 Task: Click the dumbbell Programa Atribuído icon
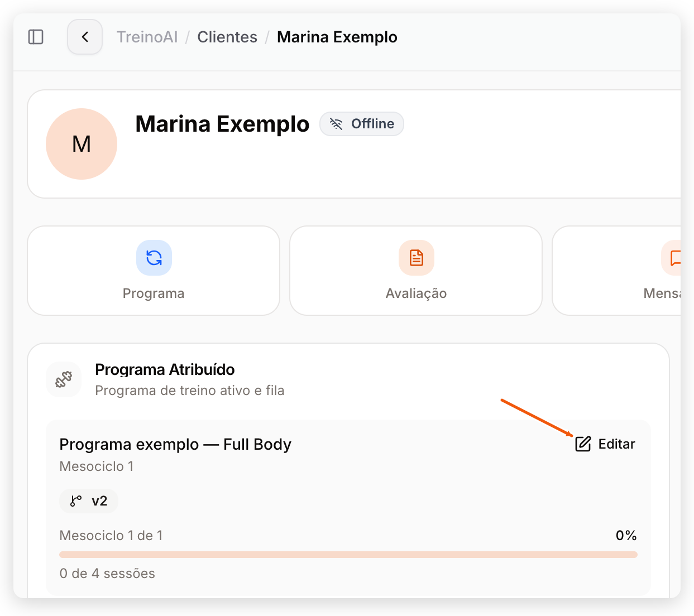tap(64, 379)
